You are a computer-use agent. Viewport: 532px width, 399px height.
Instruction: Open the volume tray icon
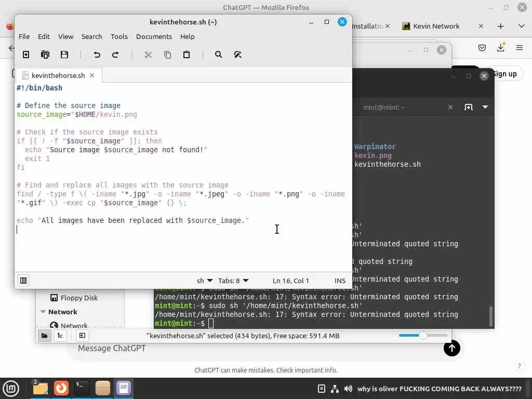(x=348, y=389)
